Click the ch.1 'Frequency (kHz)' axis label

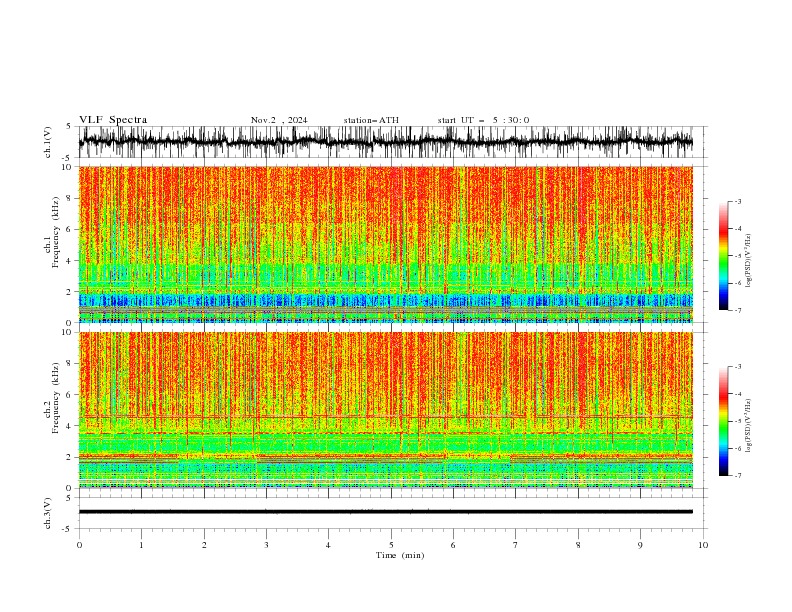(x=56, y=232)
